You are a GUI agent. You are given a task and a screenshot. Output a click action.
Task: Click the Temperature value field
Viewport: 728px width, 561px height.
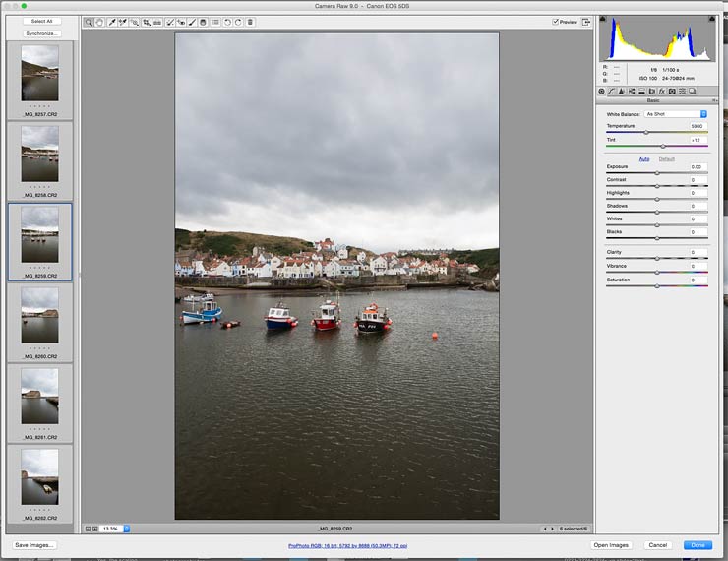(698, 126)
